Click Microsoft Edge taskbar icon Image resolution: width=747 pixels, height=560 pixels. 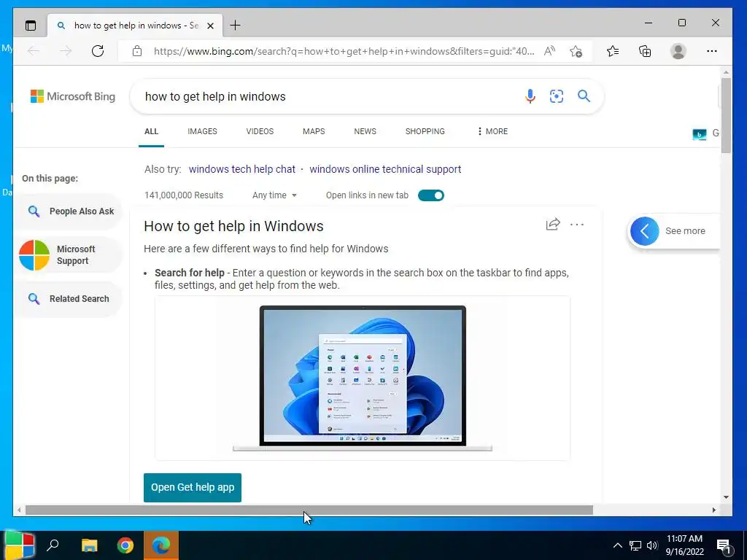coord(161,545)
